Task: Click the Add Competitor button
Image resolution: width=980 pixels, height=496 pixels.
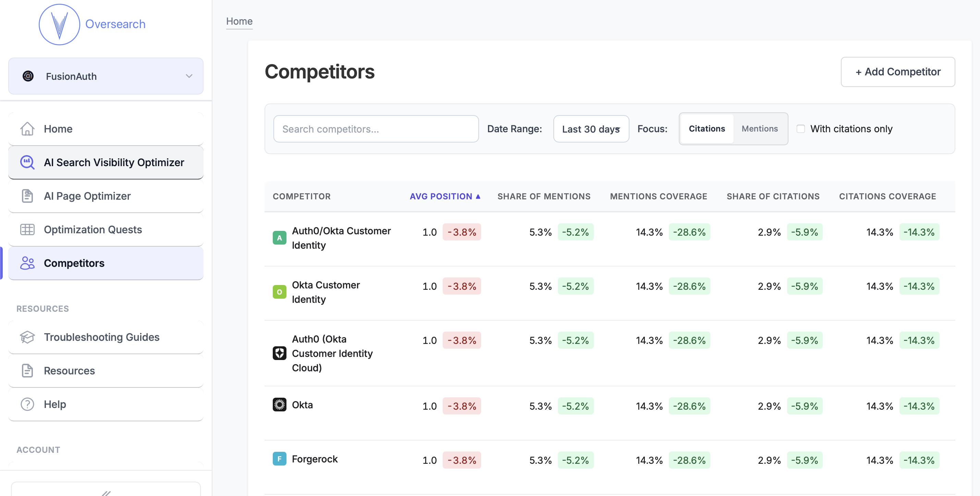Action: coord(897,72)
